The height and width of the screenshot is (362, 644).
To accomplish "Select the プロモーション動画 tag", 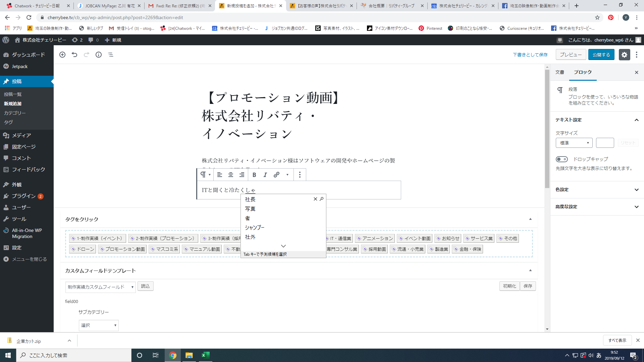I will (122, 249).
